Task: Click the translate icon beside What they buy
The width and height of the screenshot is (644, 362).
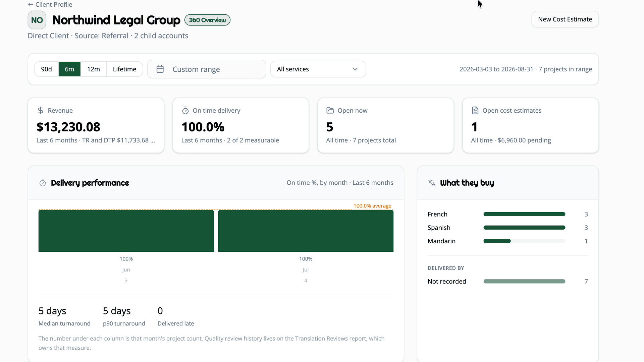Action: [432, 182]
